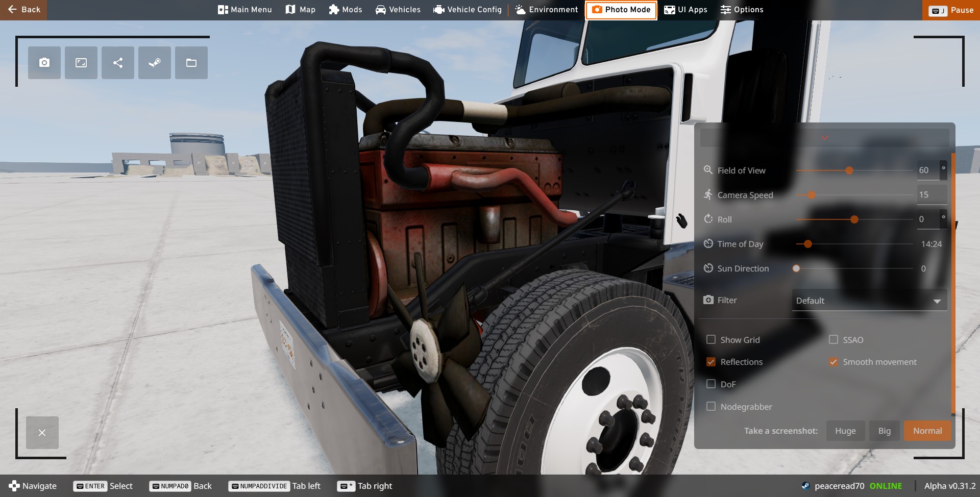
Task: Collapse the photo settings panel chevron
Action: coord(825,138)
